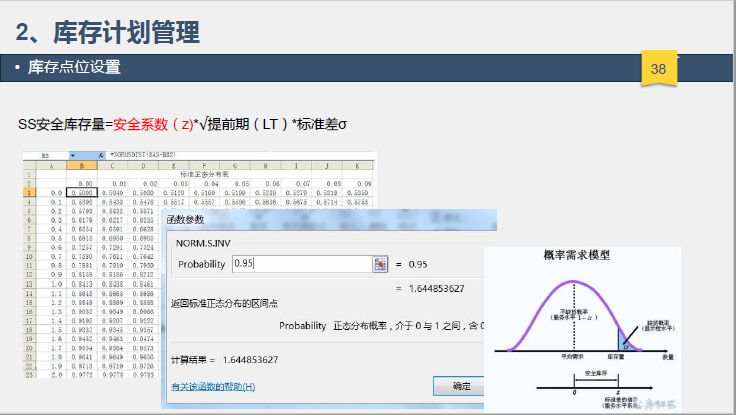The width and height of the screenshot is (736, 415).
Task: Click the Name Box showing B3
Action: 45,157
